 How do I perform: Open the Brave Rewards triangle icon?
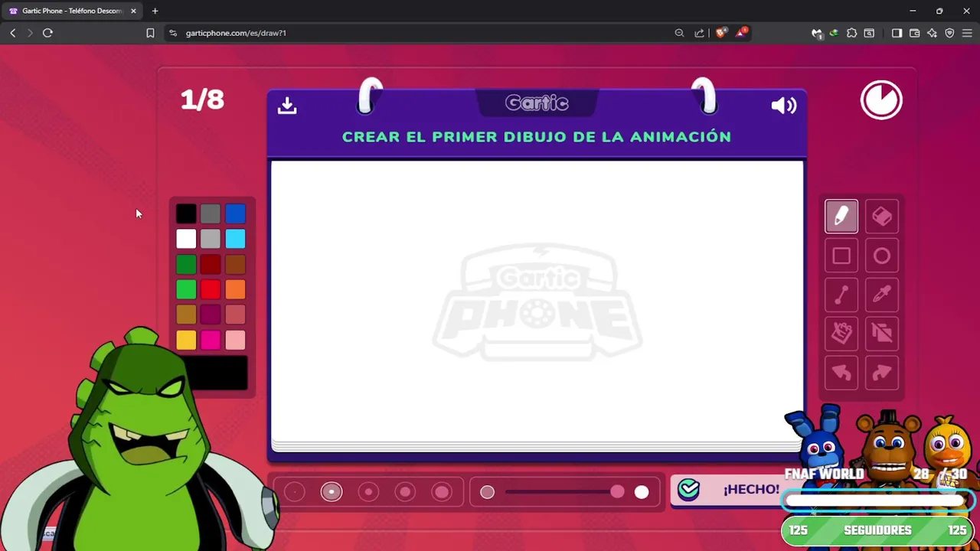[740, 33]
